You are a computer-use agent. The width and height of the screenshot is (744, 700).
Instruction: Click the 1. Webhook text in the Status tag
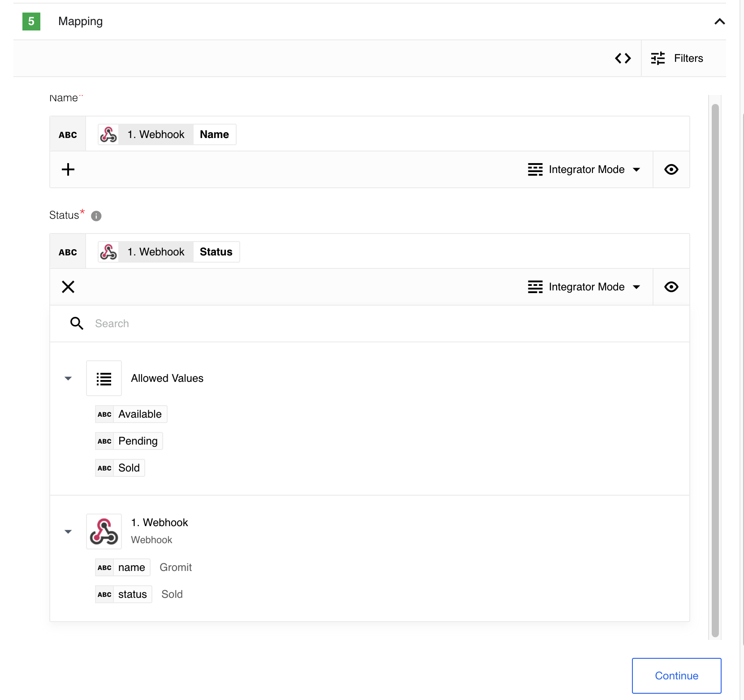coord(156,252)
